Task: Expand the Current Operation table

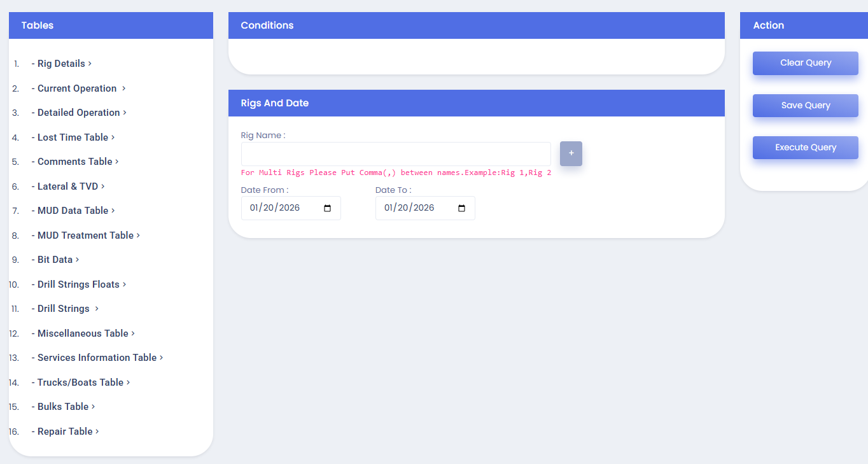Action: (77, 88)
